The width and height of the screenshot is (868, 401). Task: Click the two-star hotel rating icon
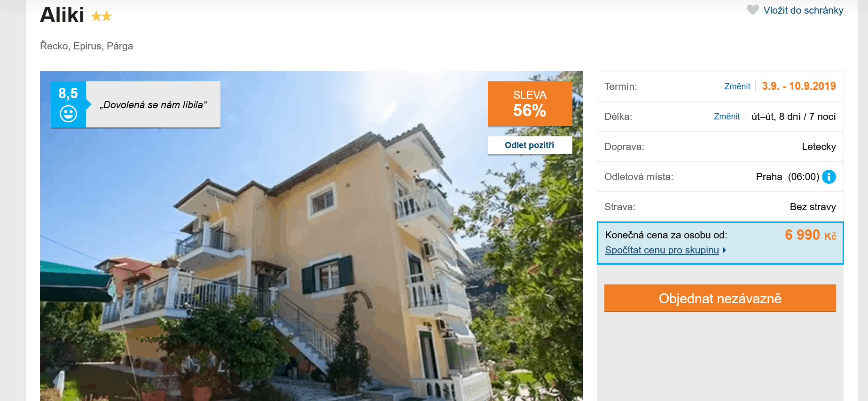tap(102, 16)
